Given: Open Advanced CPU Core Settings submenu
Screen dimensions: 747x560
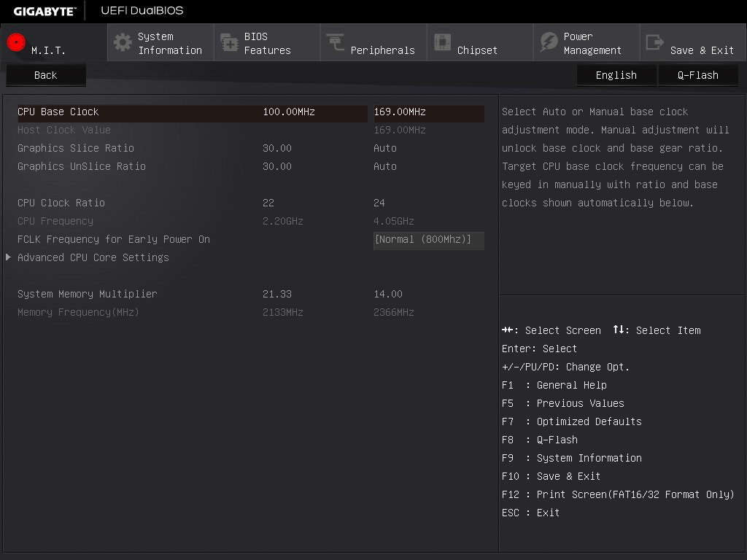Looking at the screenshot, I should pyautogui.click(x=93, y=257).
